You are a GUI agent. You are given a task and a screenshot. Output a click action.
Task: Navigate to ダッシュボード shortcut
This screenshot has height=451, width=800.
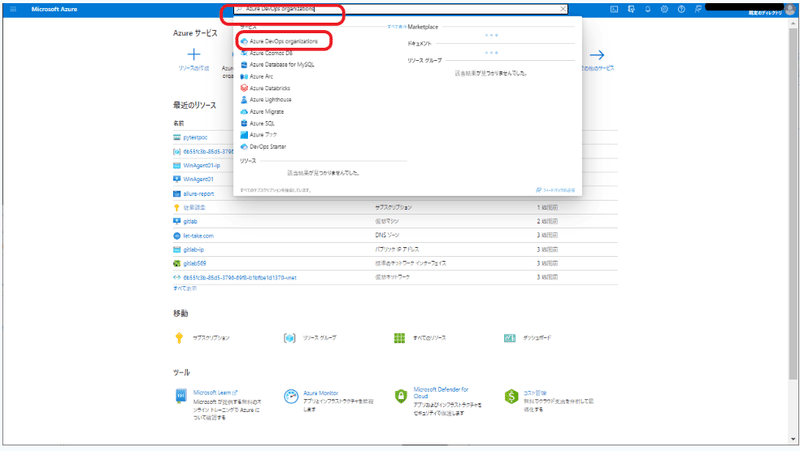click(528, 338)
